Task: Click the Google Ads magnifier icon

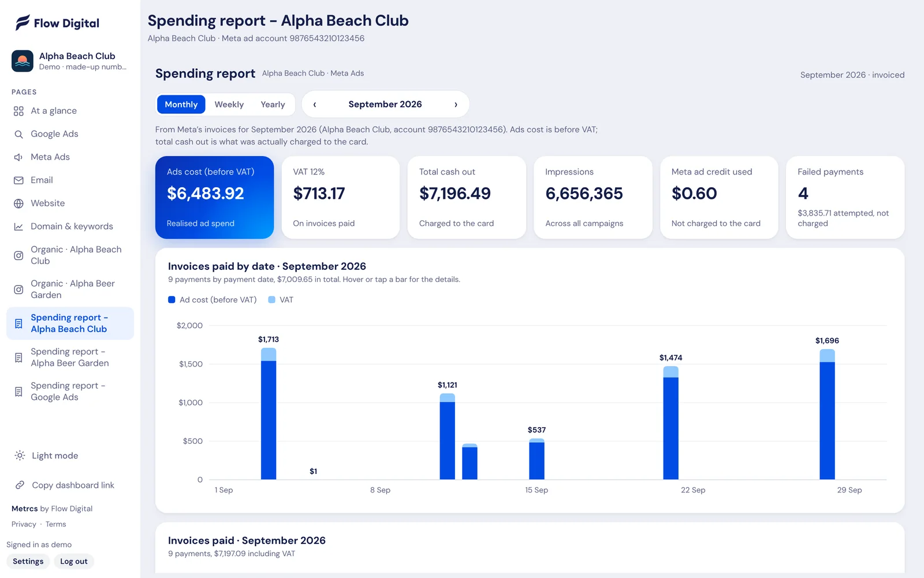Action: (18, 134)
